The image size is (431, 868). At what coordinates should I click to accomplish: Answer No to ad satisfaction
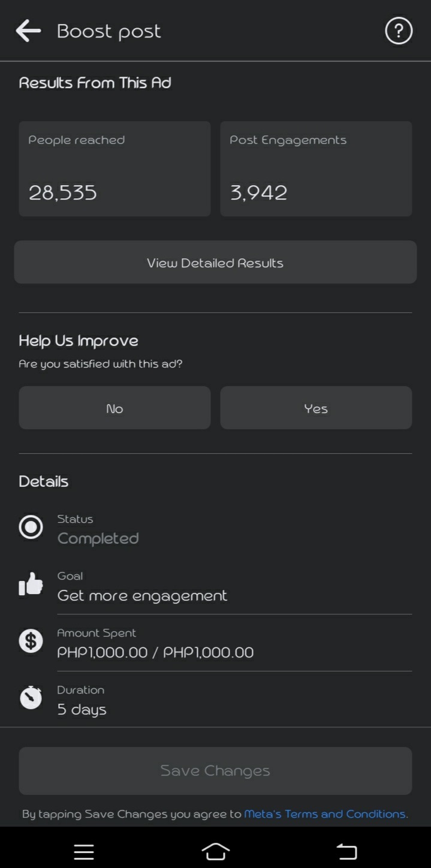click(114, 408)
